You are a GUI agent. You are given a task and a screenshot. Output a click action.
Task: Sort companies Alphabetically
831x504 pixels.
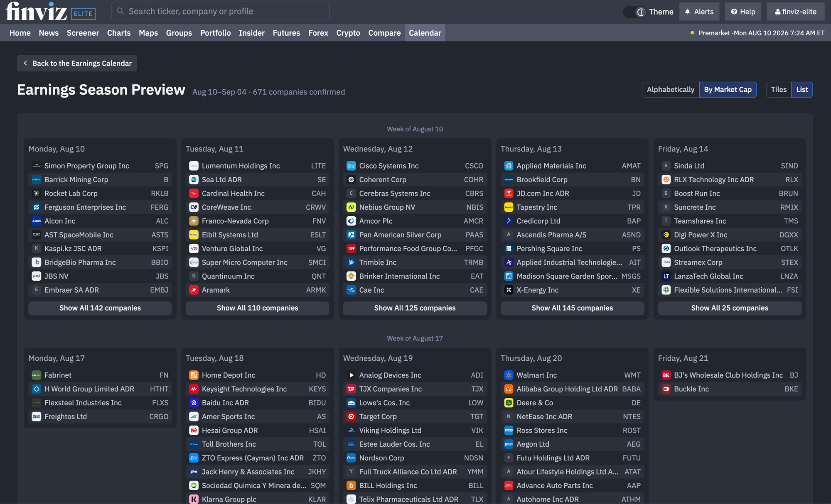point(670,90)
